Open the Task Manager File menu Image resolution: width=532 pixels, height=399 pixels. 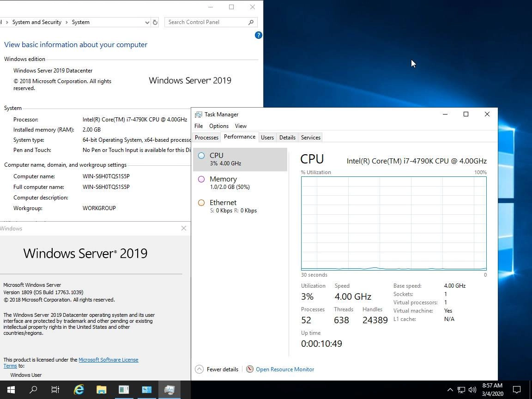[x=199, y=126]
